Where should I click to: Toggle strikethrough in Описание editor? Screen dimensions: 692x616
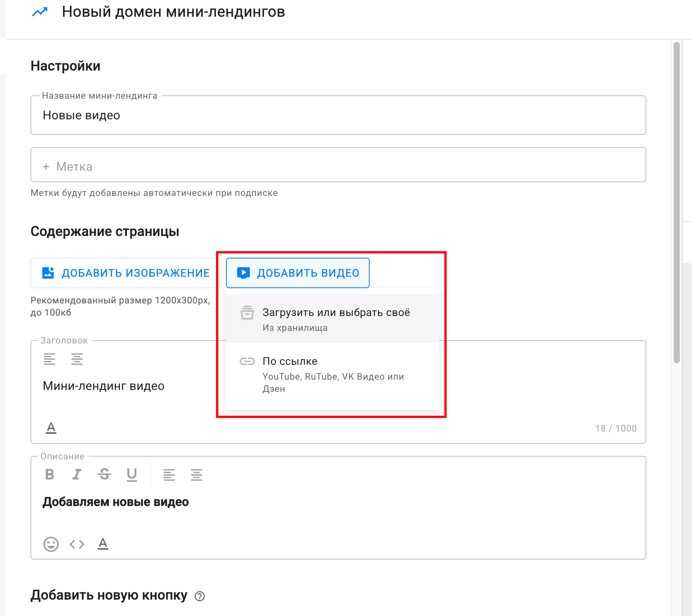coord(104,475)
